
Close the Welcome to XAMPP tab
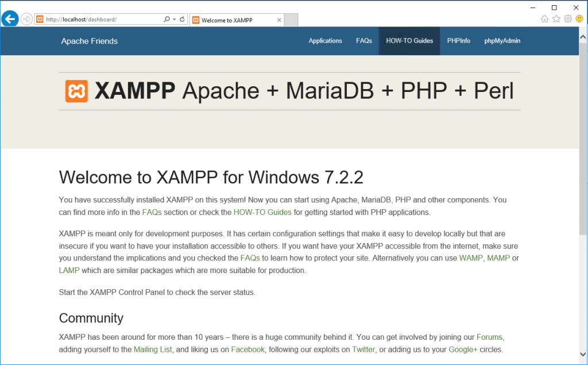click(279, 20)
